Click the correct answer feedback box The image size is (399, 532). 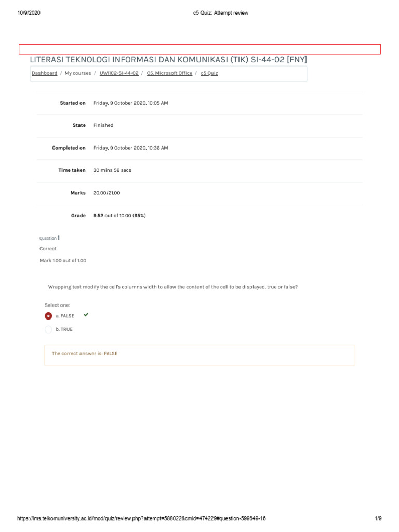point(199,355)
